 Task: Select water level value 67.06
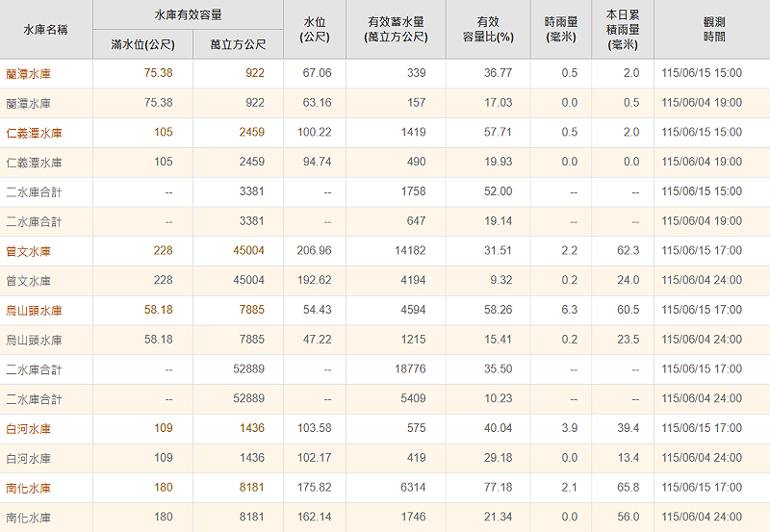318,73
